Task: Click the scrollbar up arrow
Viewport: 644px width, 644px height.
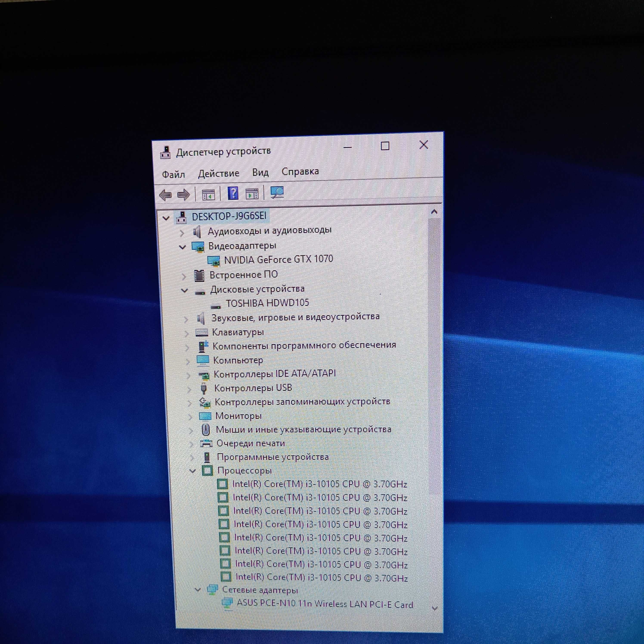Action: tap(434, 212)
